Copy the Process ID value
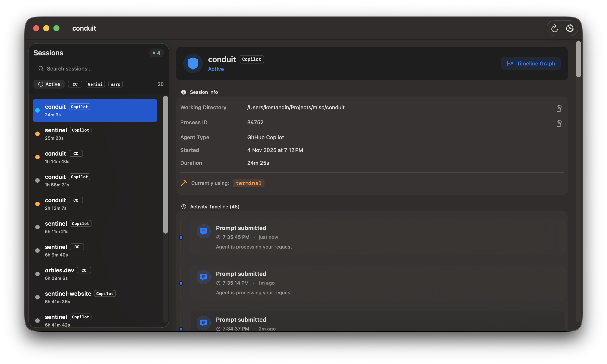Image resolution: width=607 pixels, height=364 pixels. coord(559,123)
